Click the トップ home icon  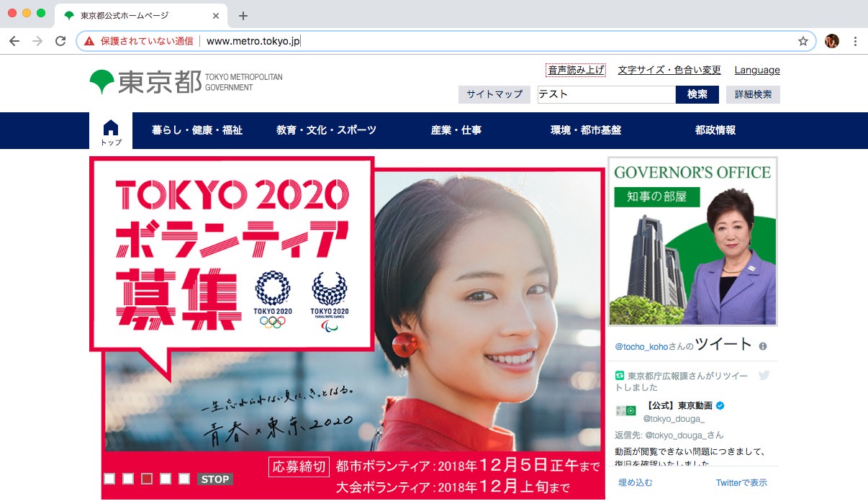[111, 131]
